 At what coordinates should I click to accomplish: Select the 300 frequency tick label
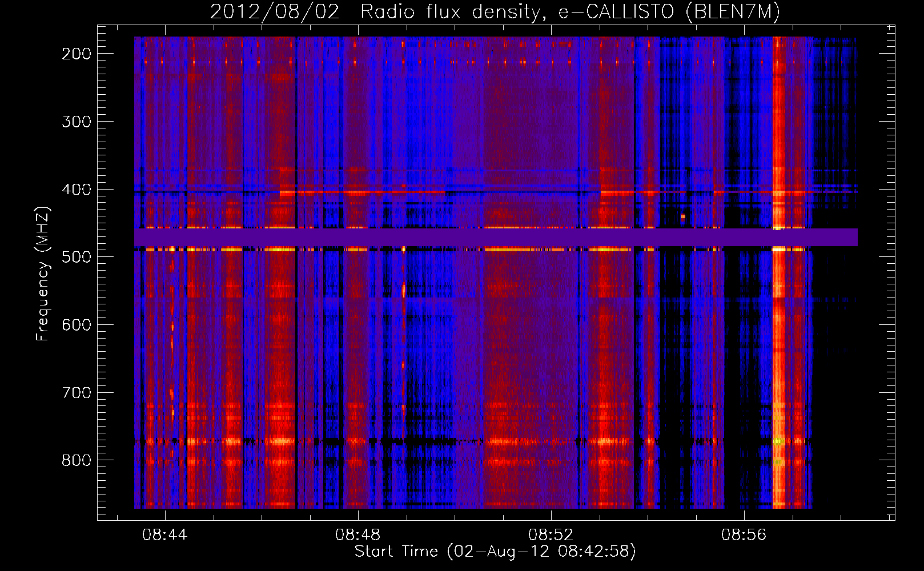tap(77, 122)
